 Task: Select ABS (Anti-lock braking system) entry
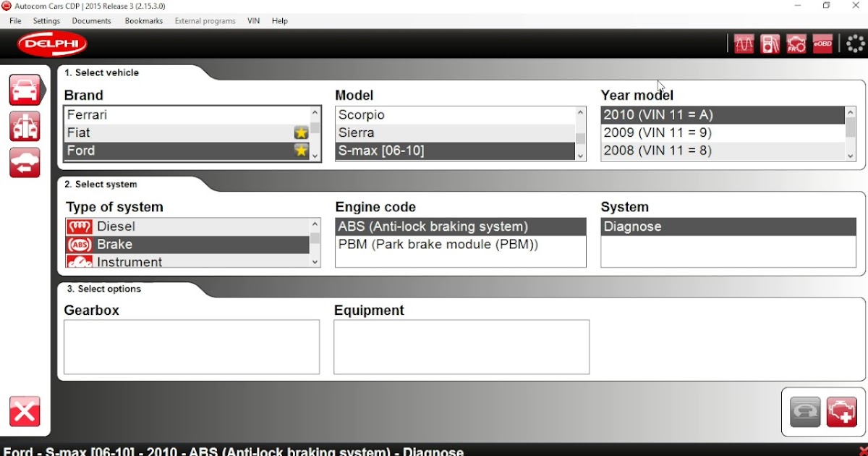[x=461, y=227]
